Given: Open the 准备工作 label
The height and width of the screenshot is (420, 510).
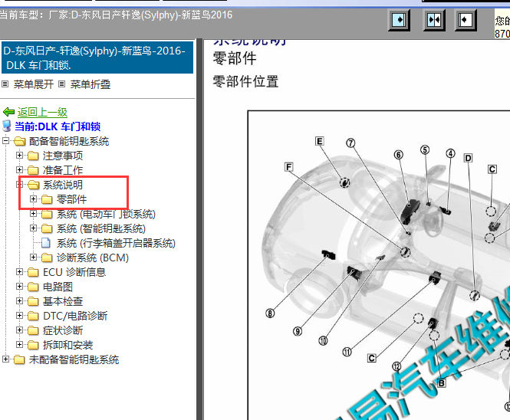Looking at the screenshot, I should tap(63, 170).
